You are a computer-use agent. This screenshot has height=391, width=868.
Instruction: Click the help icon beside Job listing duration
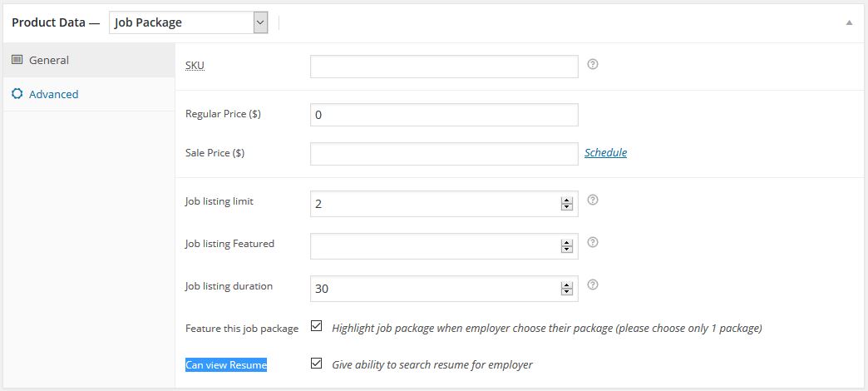[592, 285]
